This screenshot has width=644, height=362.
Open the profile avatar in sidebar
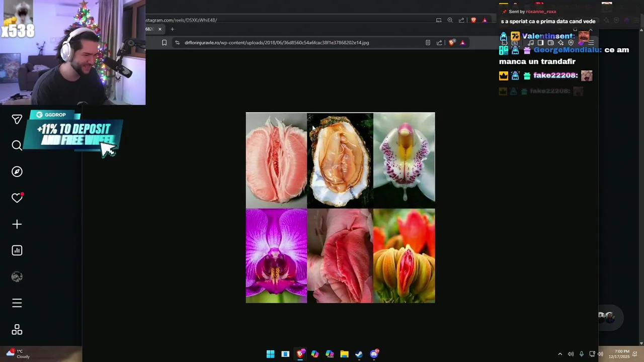pos(17,277)
